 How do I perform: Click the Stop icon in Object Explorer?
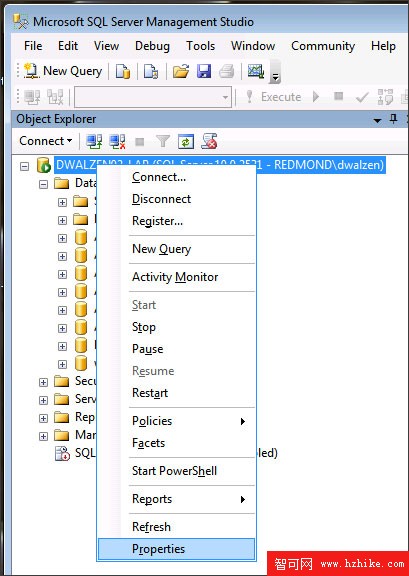(x=140, y=141)
